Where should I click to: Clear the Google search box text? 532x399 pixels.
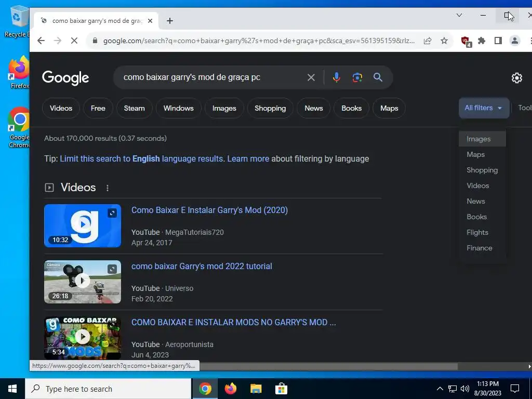[x=311, y=77]
